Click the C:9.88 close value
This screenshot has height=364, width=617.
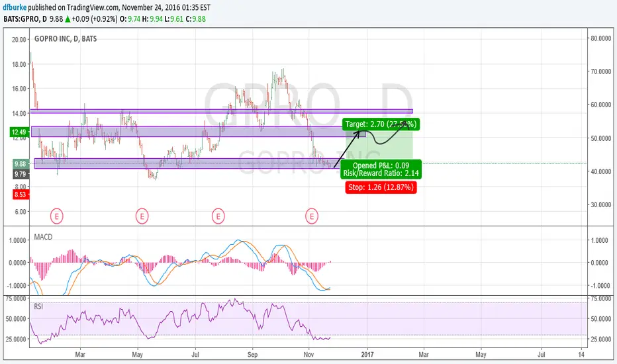pos(195,19)
